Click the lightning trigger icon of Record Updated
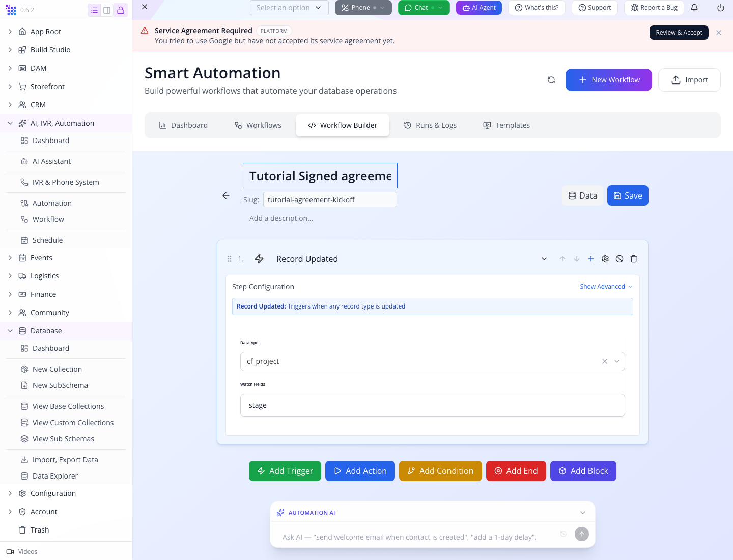The width and height of the screenshot is (733, 560). (x=259, y=259)
